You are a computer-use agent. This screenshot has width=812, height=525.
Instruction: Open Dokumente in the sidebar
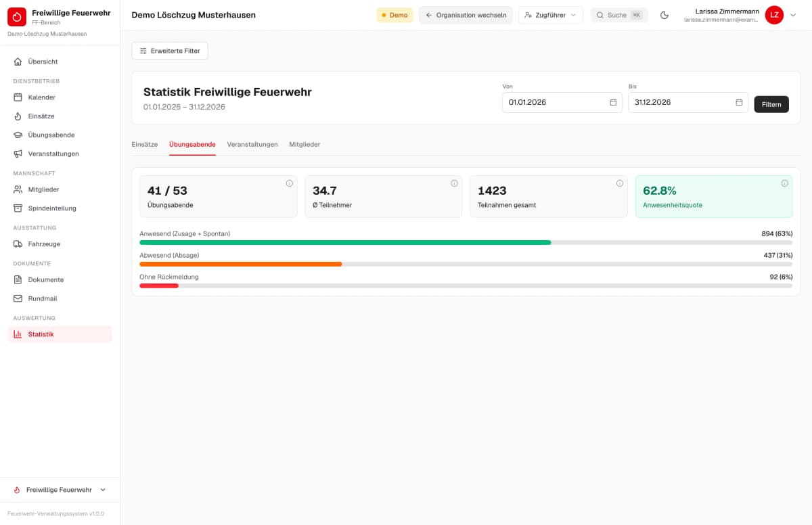[x=60, y=279]
